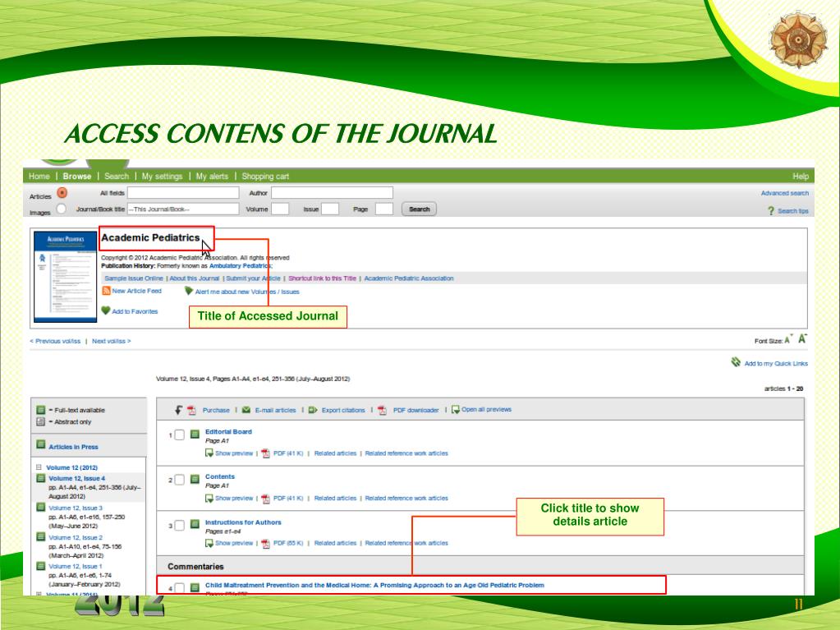Viewport: 840px width, 630px height.
Task: Go to the Search menu item
Action: click(117, 177)
